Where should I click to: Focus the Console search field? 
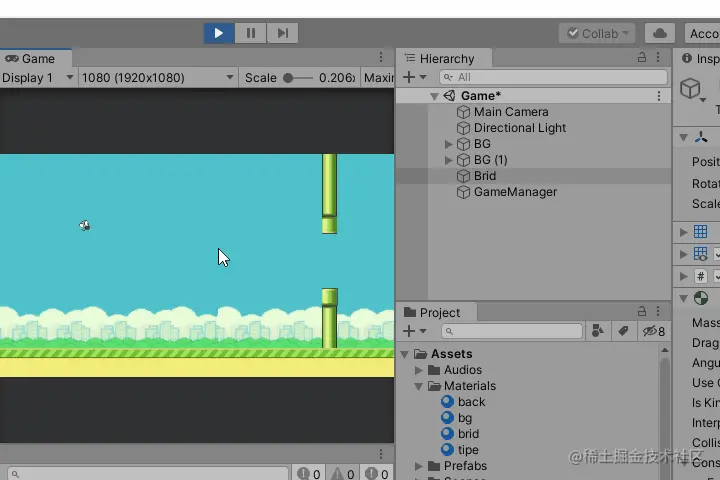[x=148, y=474]
